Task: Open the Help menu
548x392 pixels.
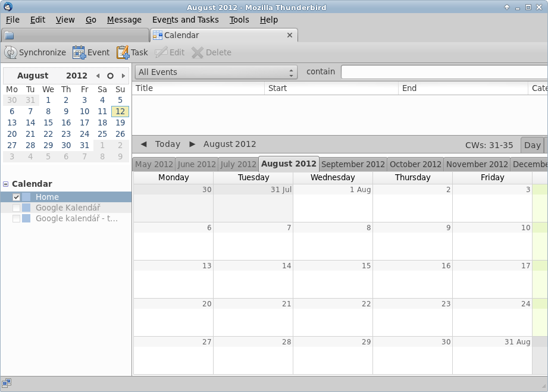Action: [269, 20]
